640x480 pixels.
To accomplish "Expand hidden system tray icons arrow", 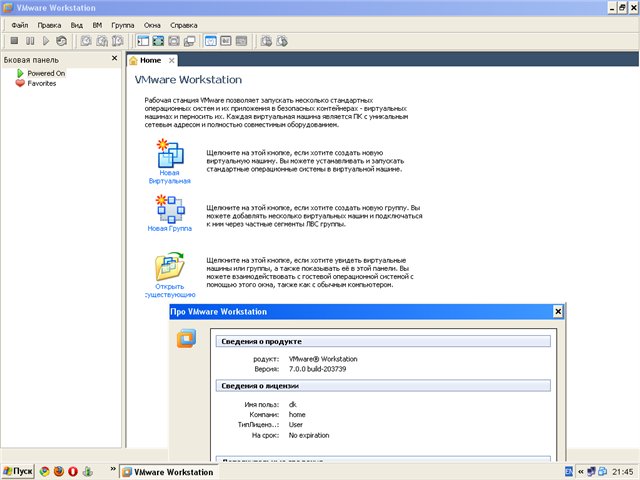I will (580, 471).
